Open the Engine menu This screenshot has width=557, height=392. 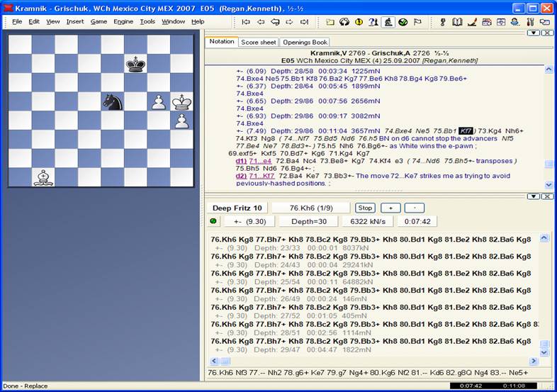[123, 21]
